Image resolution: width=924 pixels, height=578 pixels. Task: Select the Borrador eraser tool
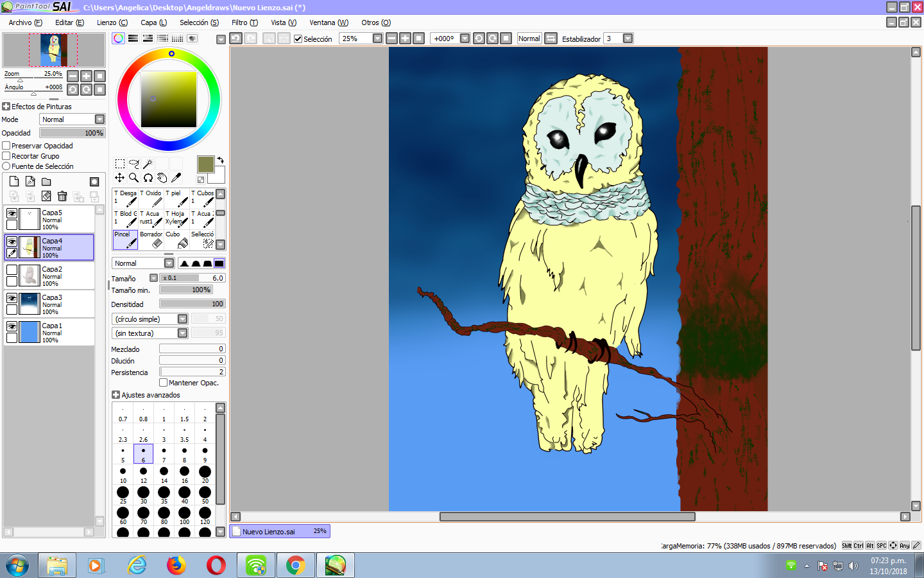(151, 240)
